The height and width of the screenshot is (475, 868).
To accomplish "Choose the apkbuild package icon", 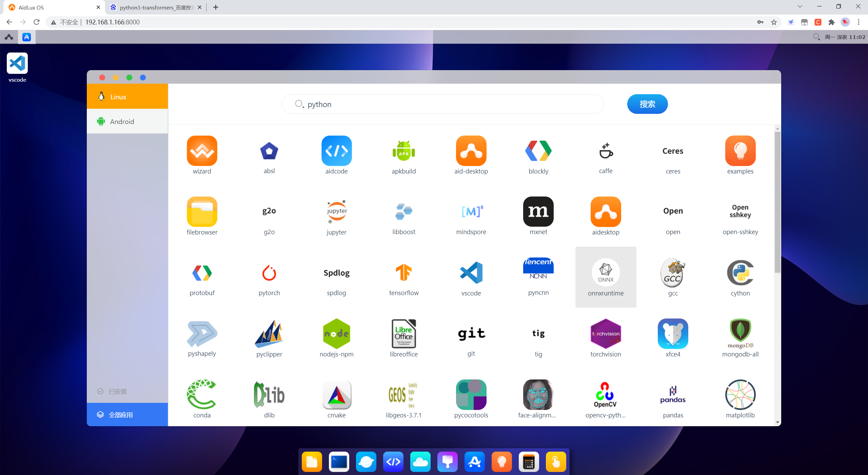I will click(403, 151).
